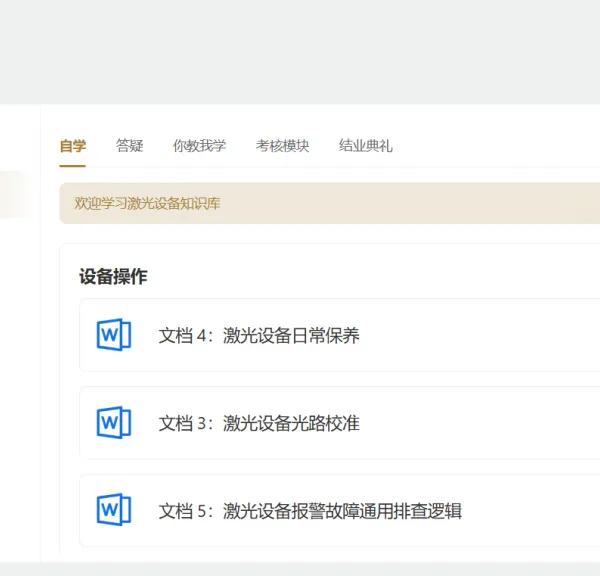The image size is (600, 576).
Task: Click the 欢迎学习激光设备知识库 banner
Action: pos(329,203)
